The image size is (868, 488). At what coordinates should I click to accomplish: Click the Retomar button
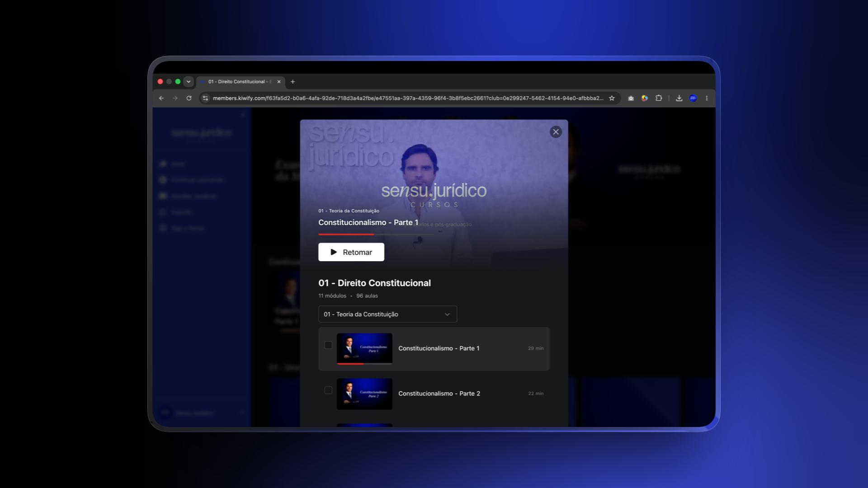[351, 252]
